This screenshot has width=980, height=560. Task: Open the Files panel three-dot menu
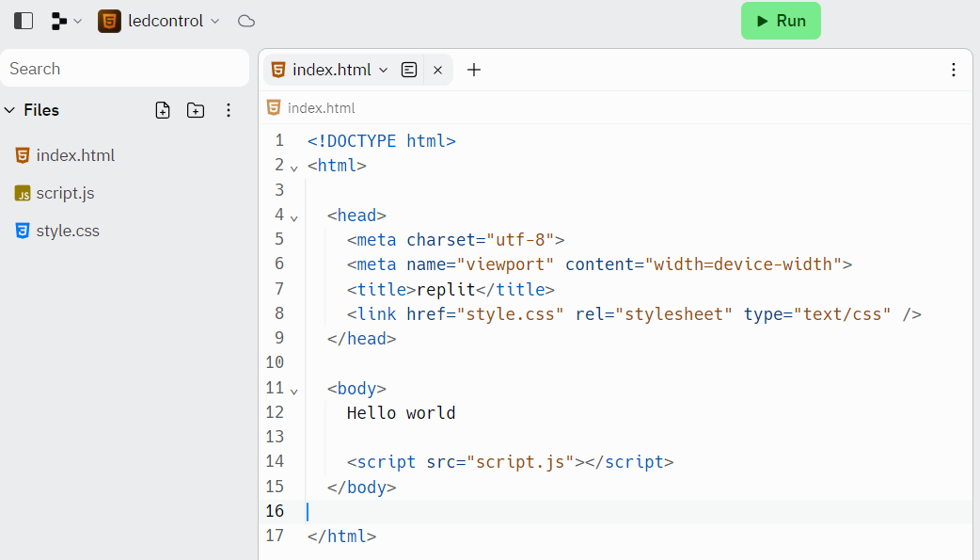click(229, 110)
